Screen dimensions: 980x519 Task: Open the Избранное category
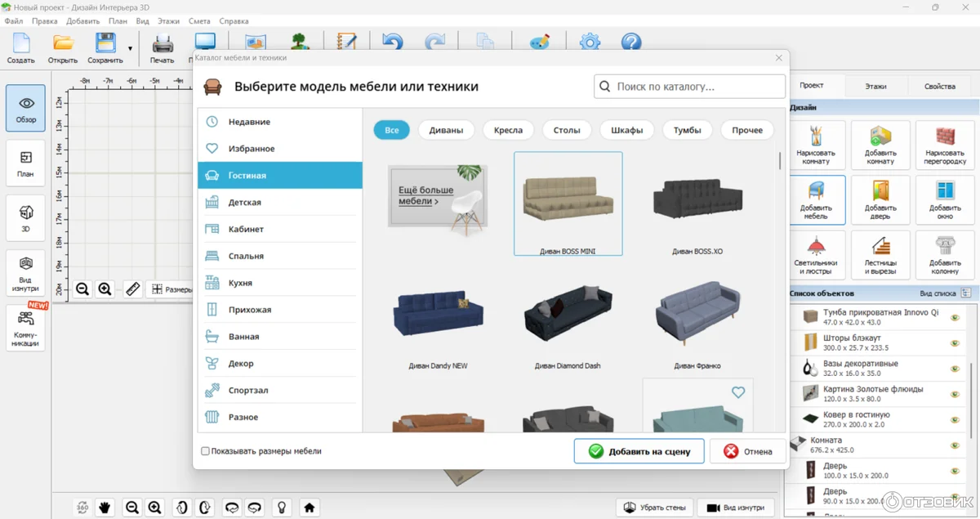pyautogui.click(x=280, y=149)
